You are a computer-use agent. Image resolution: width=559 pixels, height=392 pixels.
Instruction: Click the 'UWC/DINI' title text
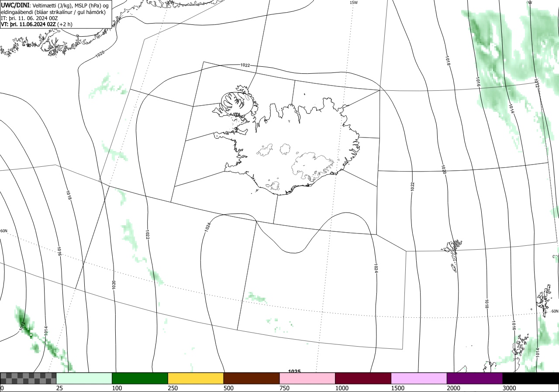click(x=15, y=5)
